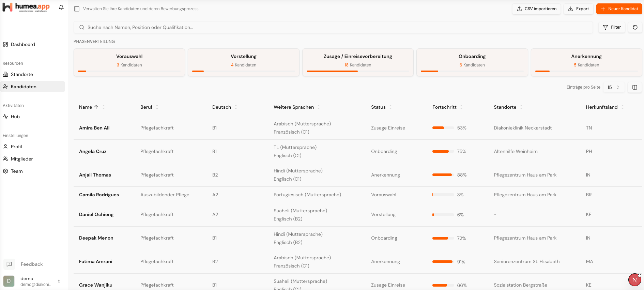Screen dimensions: 644x290
Task: Open candidate Amira Ben Ali
Action: (x=94, y=128)
